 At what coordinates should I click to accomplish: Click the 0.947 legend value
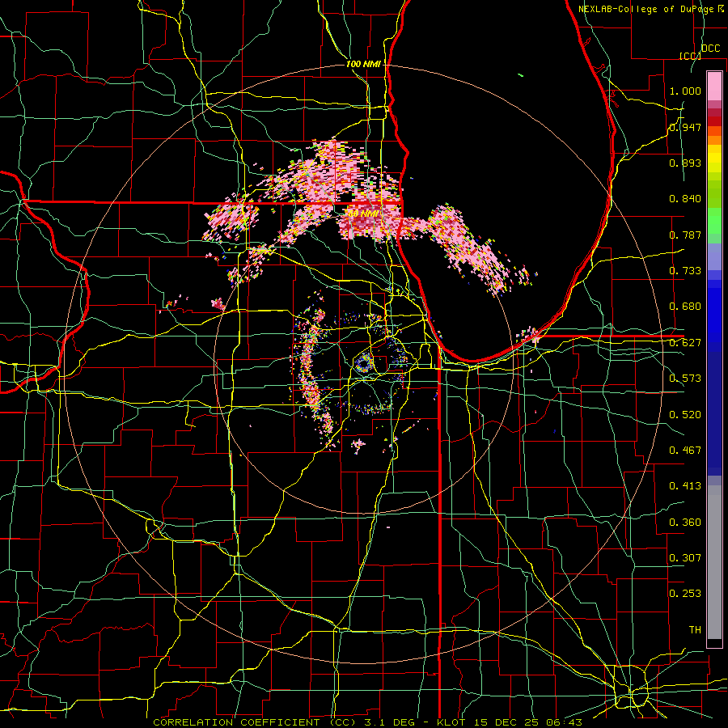tap(685, 127)
